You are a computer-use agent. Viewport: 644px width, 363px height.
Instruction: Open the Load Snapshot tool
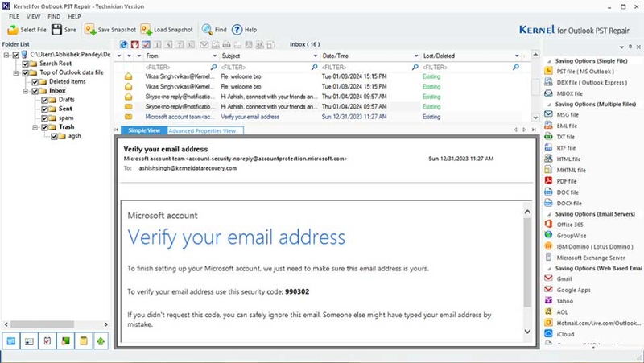coord(146,30)
